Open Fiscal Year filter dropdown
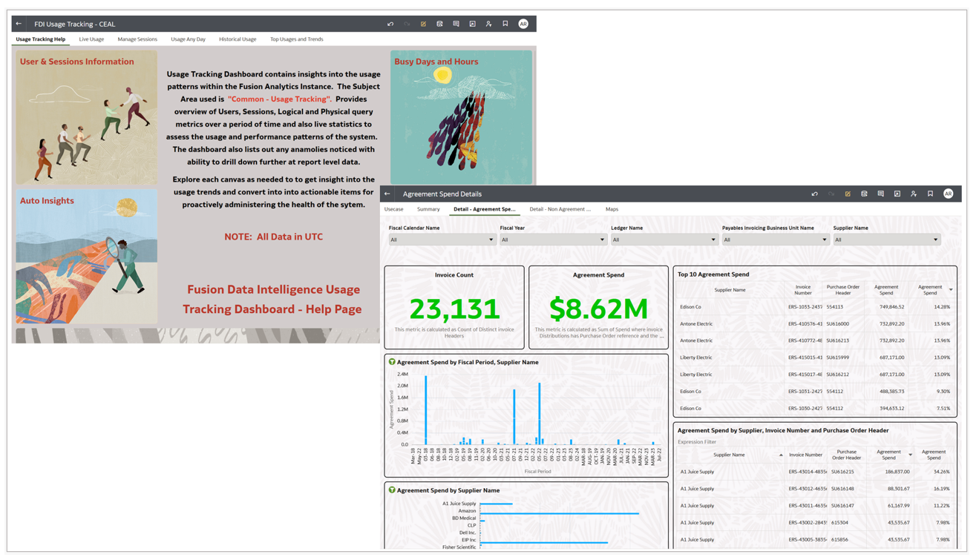 [553, 240]
